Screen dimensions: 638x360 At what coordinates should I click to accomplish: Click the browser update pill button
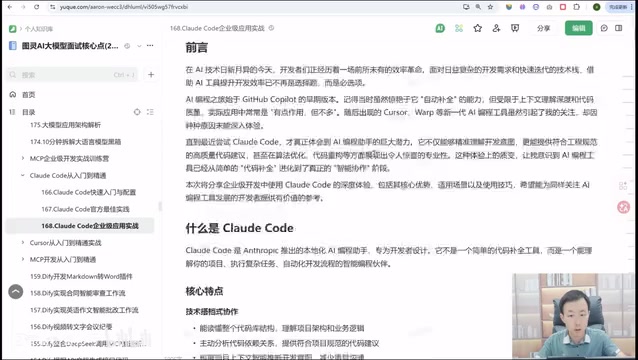tap(620, 7)
